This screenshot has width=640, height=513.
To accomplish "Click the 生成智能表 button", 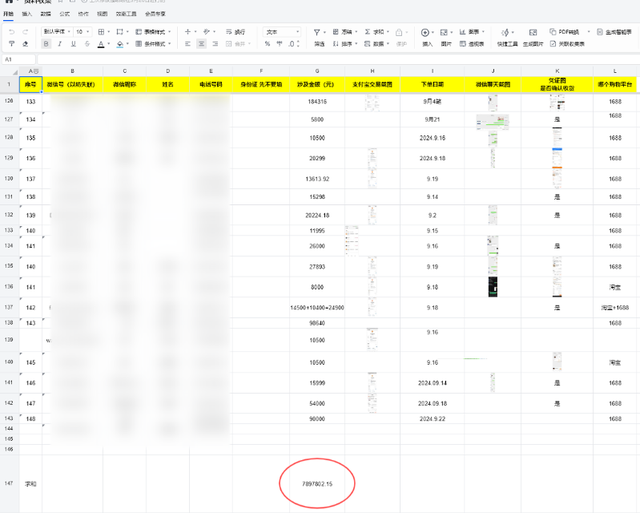I will click(614, 32).
